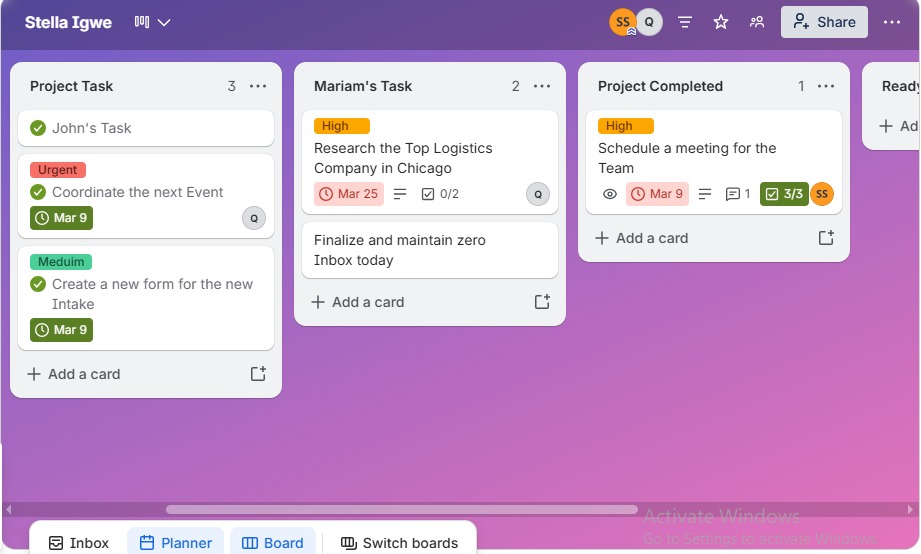921x554 pixels.
Task: Click the horizontal board scrollbar
Action: pos(402,509)
